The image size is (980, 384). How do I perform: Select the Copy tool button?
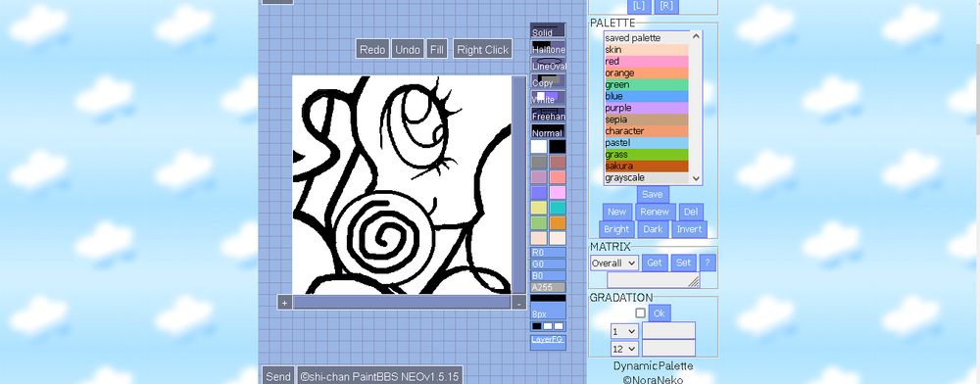548,80
